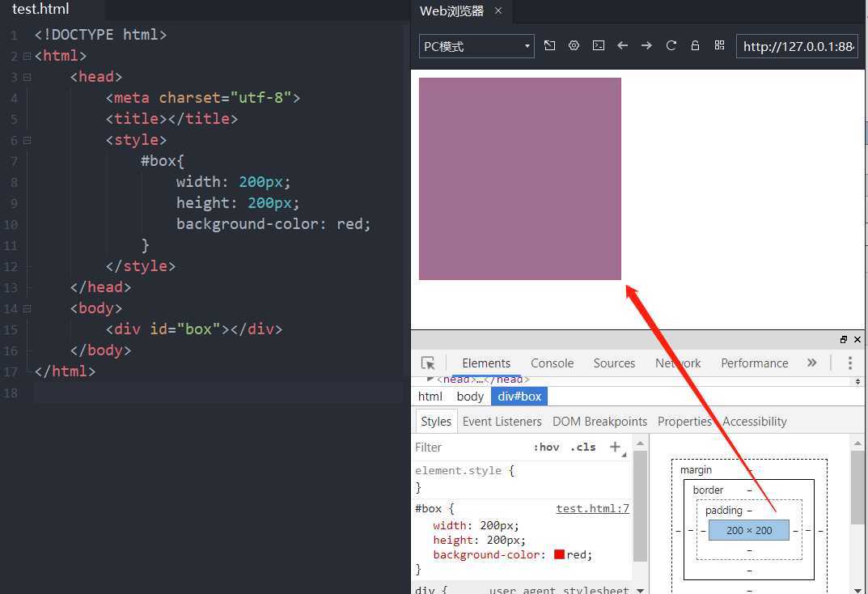Toggle the .cls class editor button

click(x=583, y=448)
